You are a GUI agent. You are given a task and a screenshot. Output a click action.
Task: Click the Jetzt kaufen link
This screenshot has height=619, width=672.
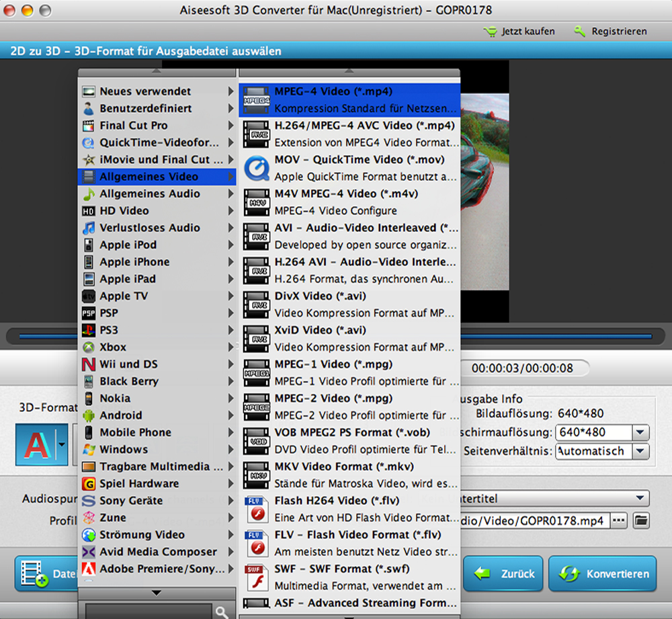520,31
